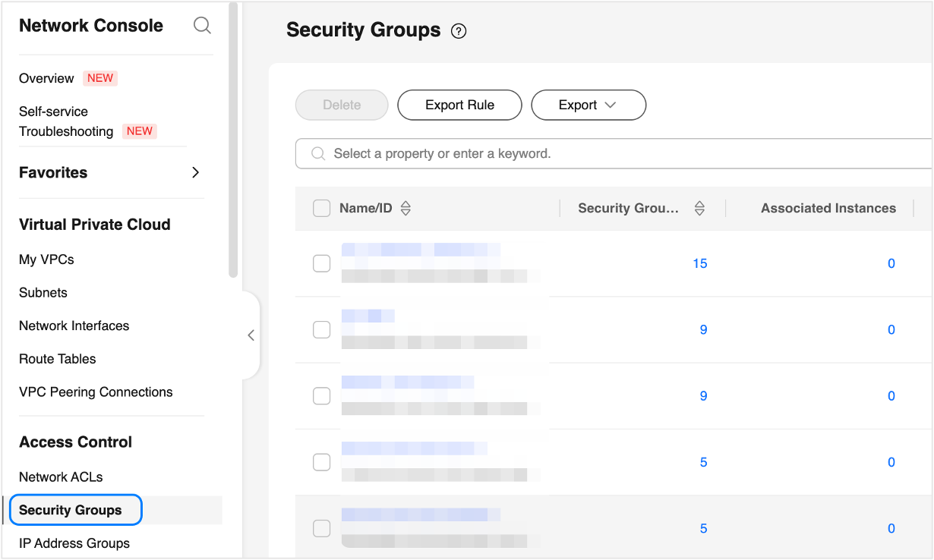The width and height of the screenshot is (934, 560).
Task: Click the magnifier icon in the filter box
Action: click(x=319, y=154)
